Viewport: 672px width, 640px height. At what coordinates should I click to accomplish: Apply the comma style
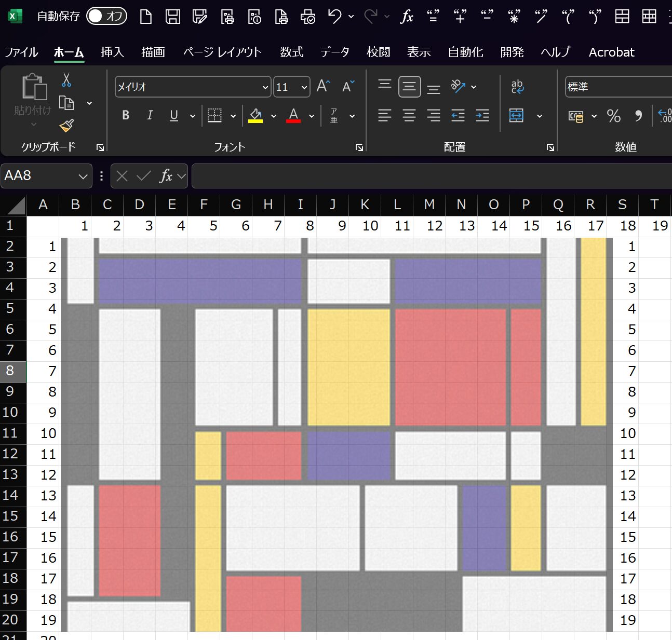(x=638, y=116)
